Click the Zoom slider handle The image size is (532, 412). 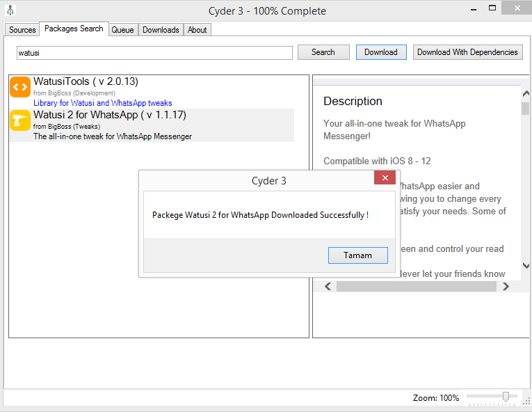click(506, 397)
